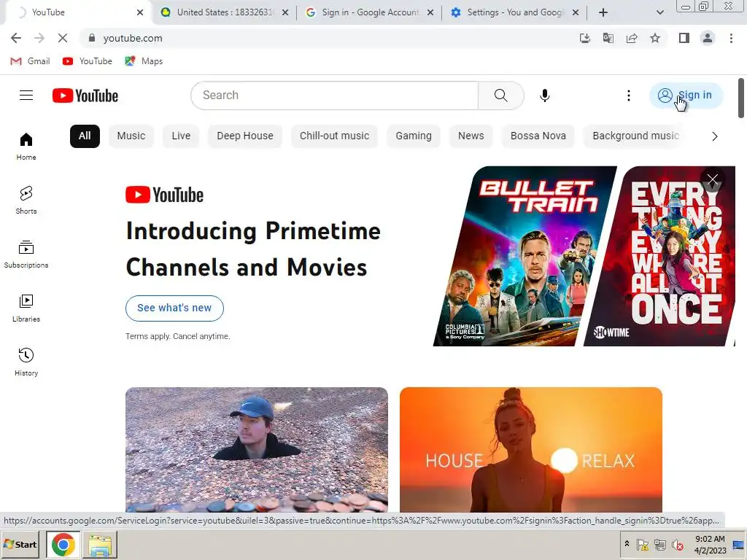Go to Home in the sidebar
This screenshot has width=747, height=560.
tap(26, 146)
